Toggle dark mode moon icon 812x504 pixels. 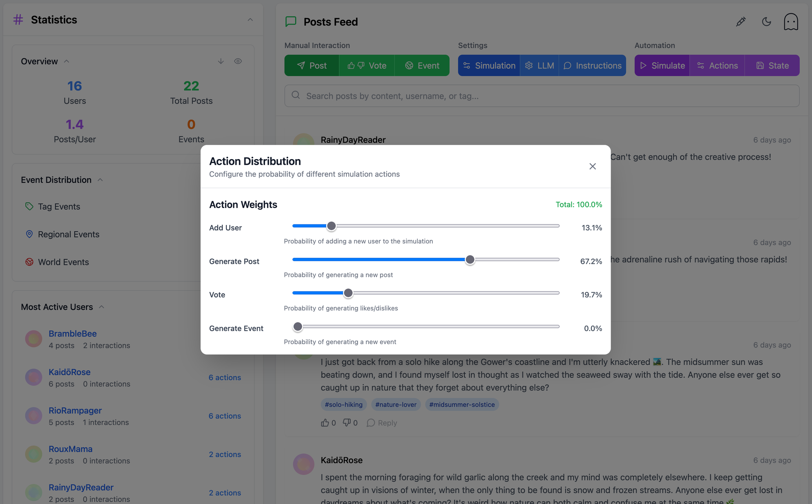tap(767, 22)
